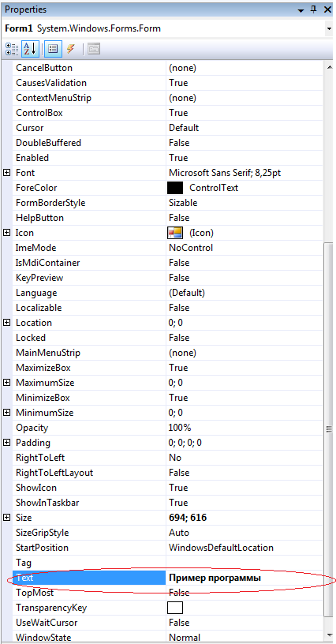Select the WindowState property
The width and height of the screenshot is (336, 644).
43,638
